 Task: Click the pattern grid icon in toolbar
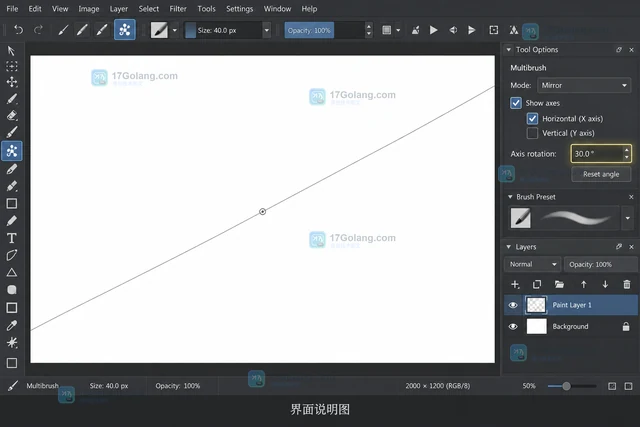click(386, 30)
